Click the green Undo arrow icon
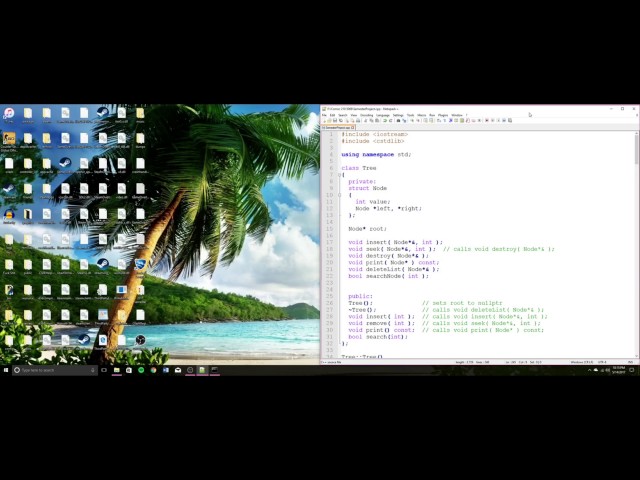The image size is (640, 480). 384,120
